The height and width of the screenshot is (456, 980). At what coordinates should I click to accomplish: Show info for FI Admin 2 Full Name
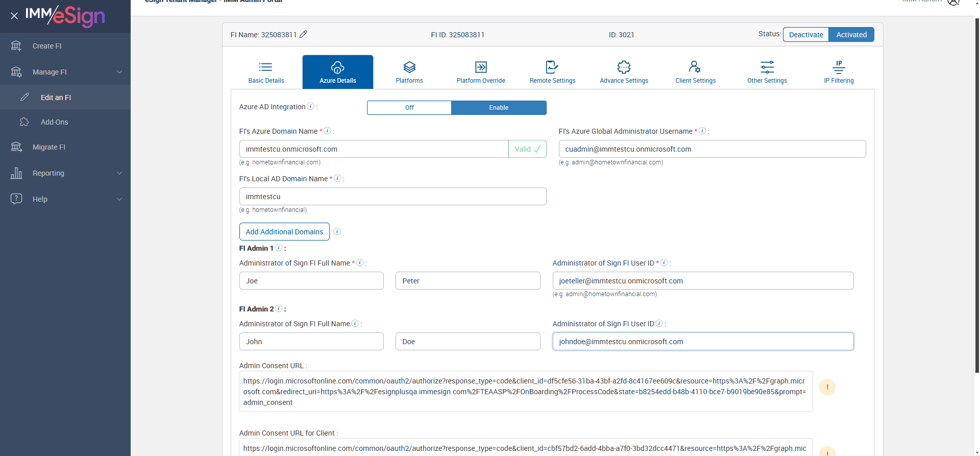355,323
